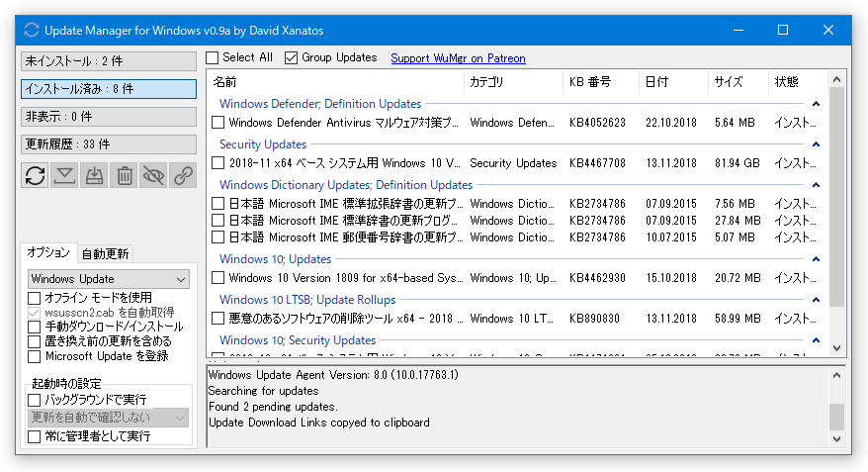Sort by 名前 column header
This screenshot has height=472, width=868.
(336, 82)
